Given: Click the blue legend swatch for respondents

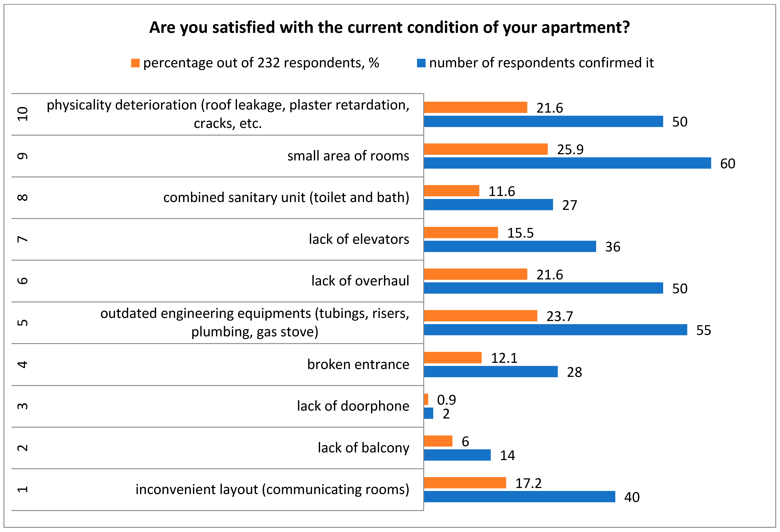Looking at the screenshot, I should click(421, 63).
